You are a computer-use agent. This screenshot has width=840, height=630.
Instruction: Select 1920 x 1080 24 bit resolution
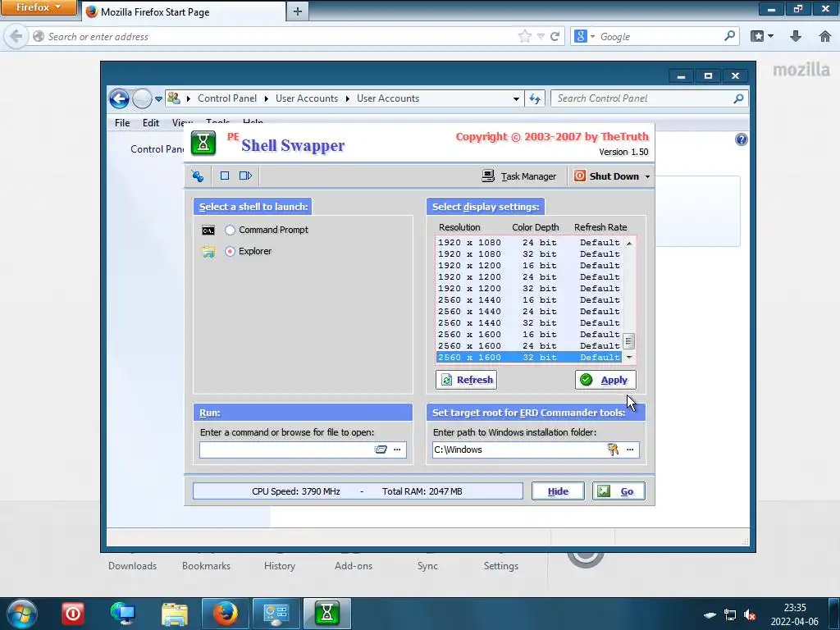click(x=529, y=243)
